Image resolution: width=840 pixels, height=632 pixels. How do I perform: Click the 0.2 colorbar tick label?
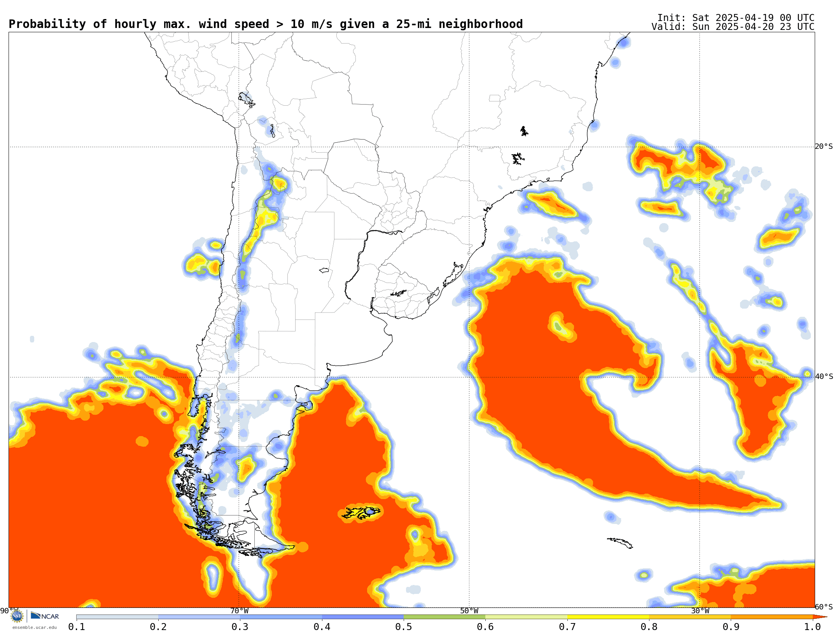click(158, 627)
